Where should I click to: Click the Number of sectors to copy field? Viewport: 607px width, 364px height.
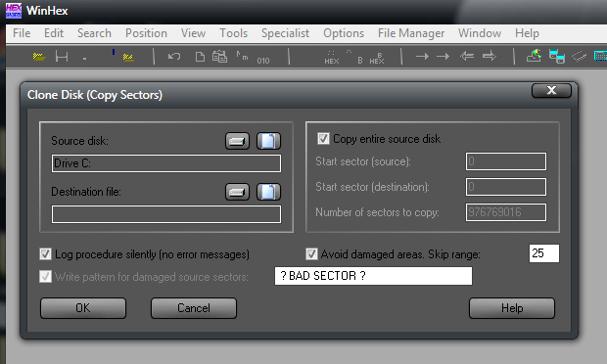506,212
